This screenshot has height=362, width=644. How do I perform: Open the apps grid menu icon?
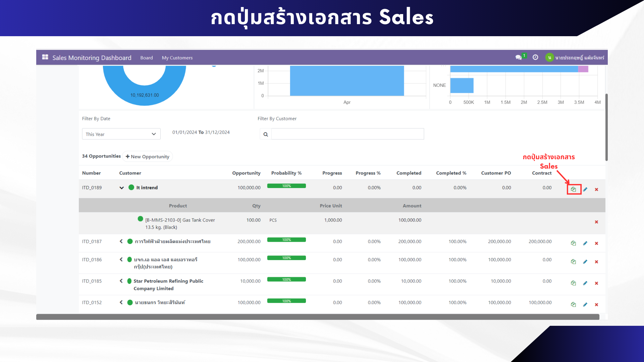pos(45,57)
